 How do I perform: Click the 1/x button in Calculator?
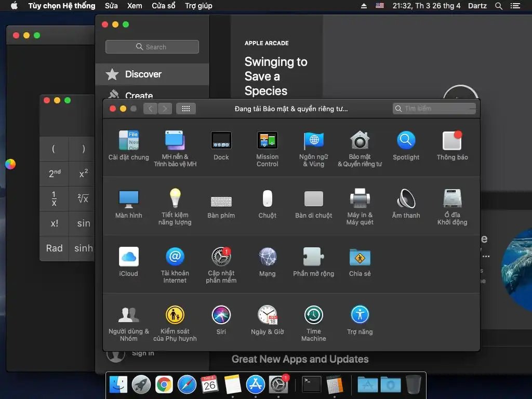(54, 198)
